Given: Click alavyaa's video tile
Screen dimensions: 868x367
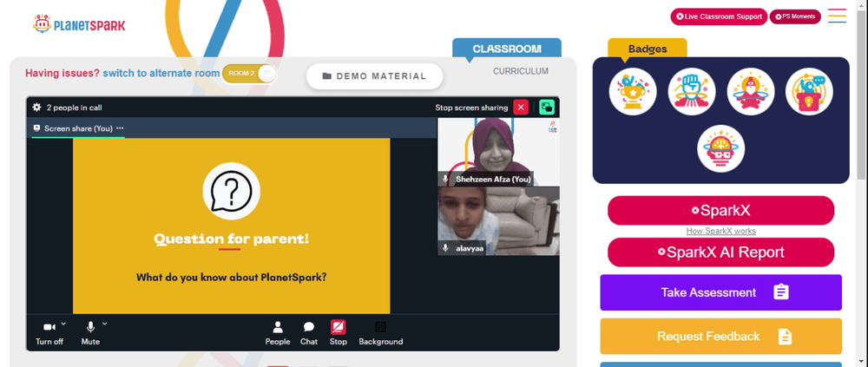Looking at the screenshot, I should [498, 221].
